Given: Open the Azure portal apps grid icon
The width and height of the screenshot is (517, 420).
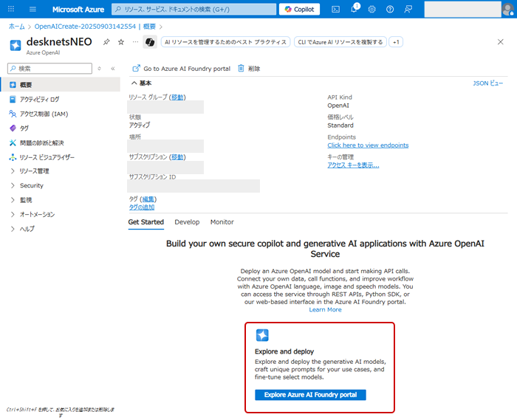Looking at the screenshot, I should 11,9.
